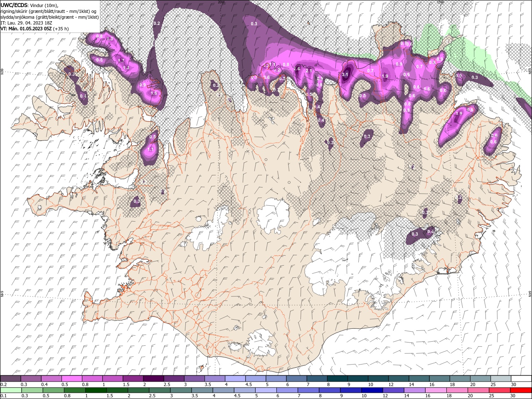The image size is (532, 399).
Task: Click the lavender 4 swatch in the upper snow scale
Action: point(235,378)
